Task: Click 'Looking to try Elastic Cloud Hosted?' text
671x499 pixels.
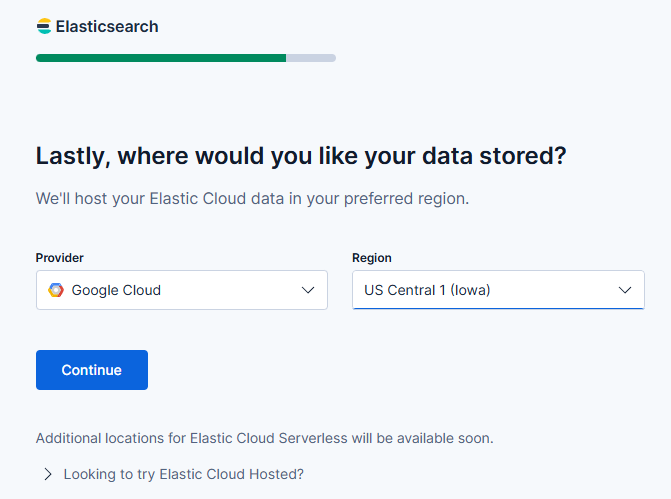Action: 184,474
